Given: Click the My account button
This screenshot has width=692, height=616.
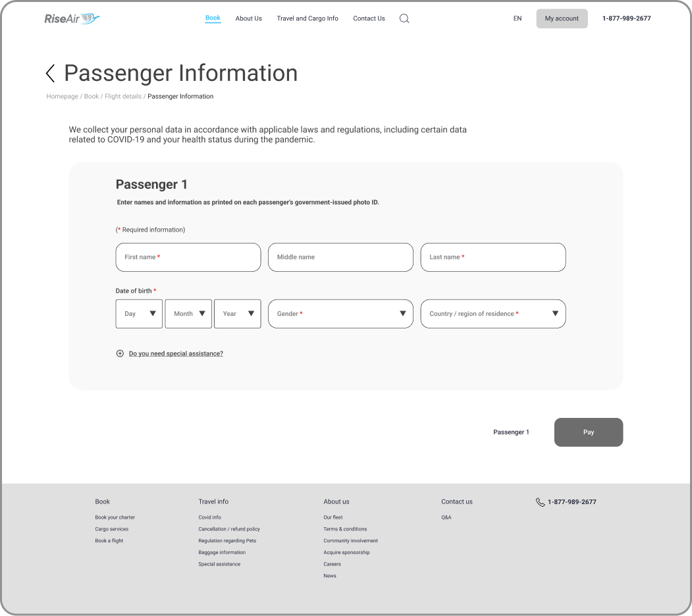Looking at the screenshot, I should 562,18.
